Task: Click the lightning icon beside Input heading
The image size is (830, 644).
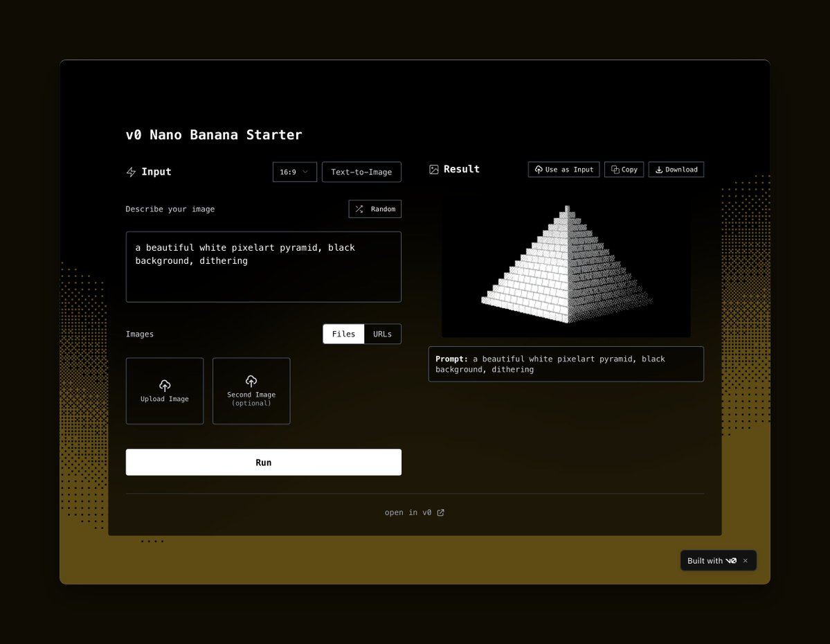Action: 131,172
